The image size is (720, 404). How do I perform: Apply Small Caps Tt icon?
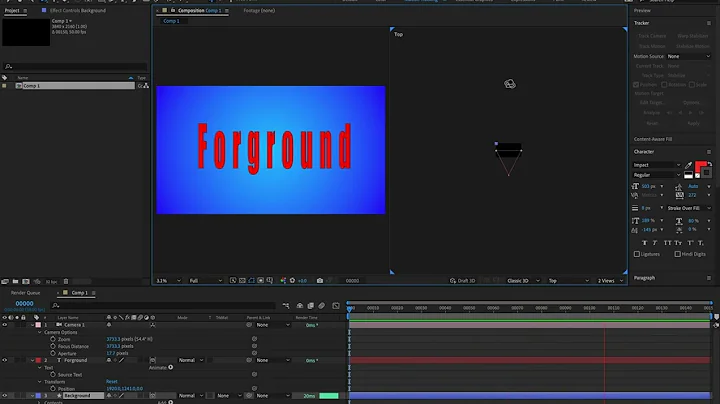[x=678, y=243]
